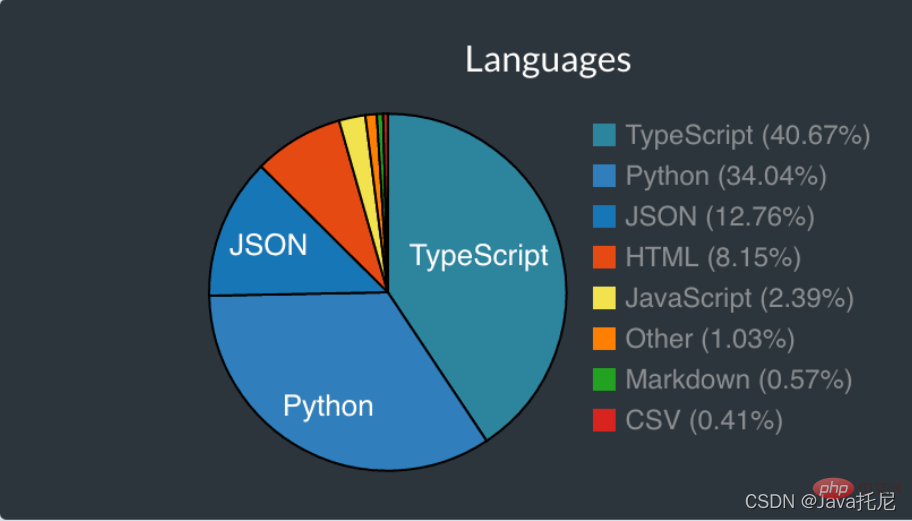The width and height of the screenshot is (912, 521).
Task: Click the orange-red HTML legend swatch
Action: click(604, 257)
